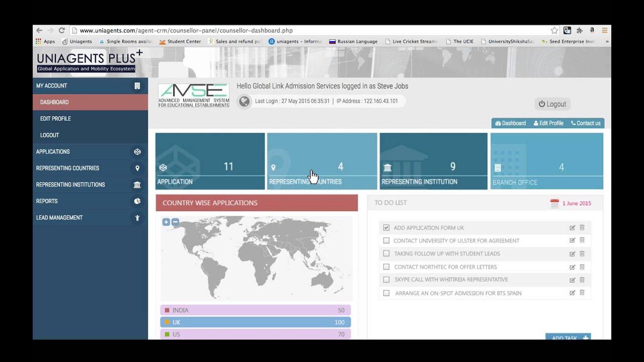
Task: Open the Representing Institution tile showing 9
Action: point(433,161)
